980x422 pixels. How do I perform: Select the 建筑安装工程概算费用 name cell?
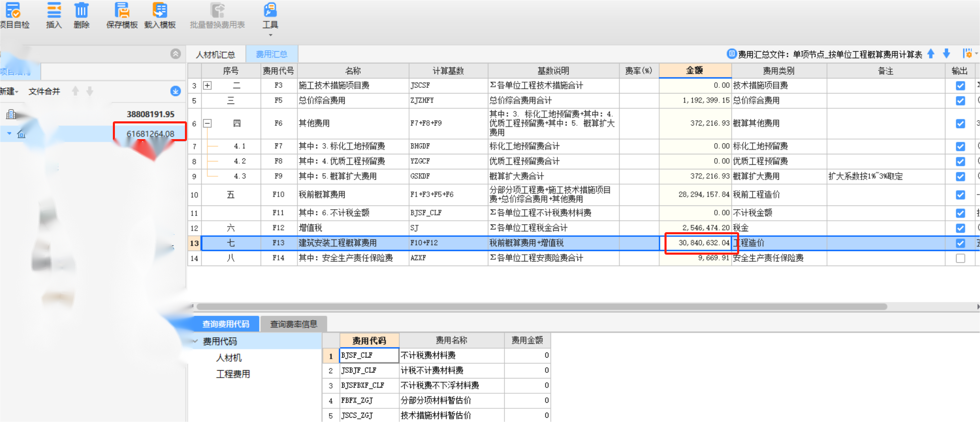point(353,243)
